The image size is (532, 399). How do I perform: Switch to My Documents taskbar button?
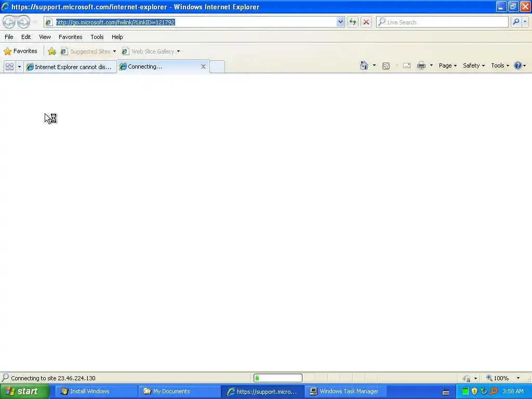point(179,391)
